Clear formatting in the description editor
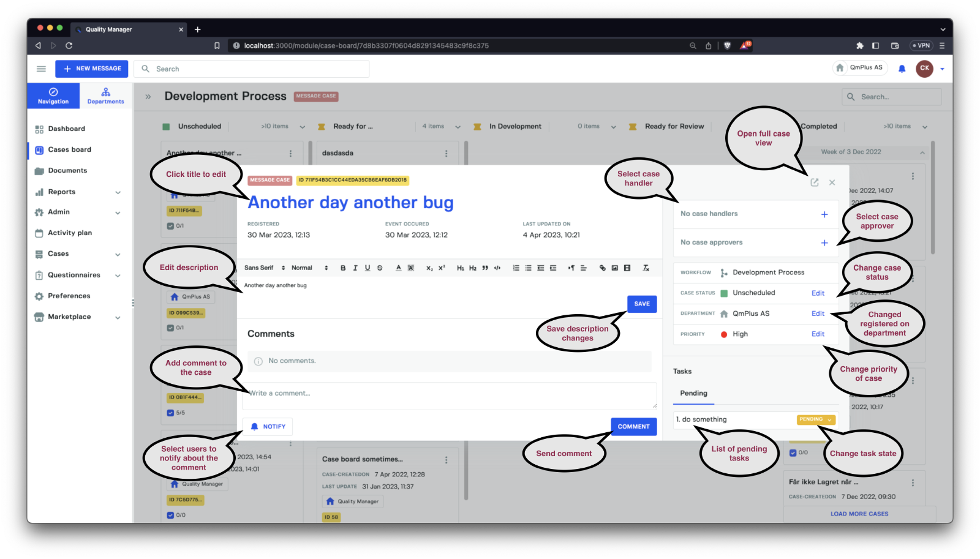The height and width of the screenshot is (559, 980). tap(646, 268)
